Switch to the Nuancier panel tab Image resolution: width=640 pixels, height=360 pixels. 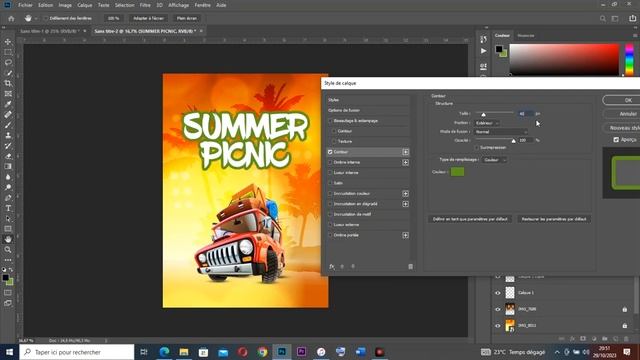pos(526,36)
